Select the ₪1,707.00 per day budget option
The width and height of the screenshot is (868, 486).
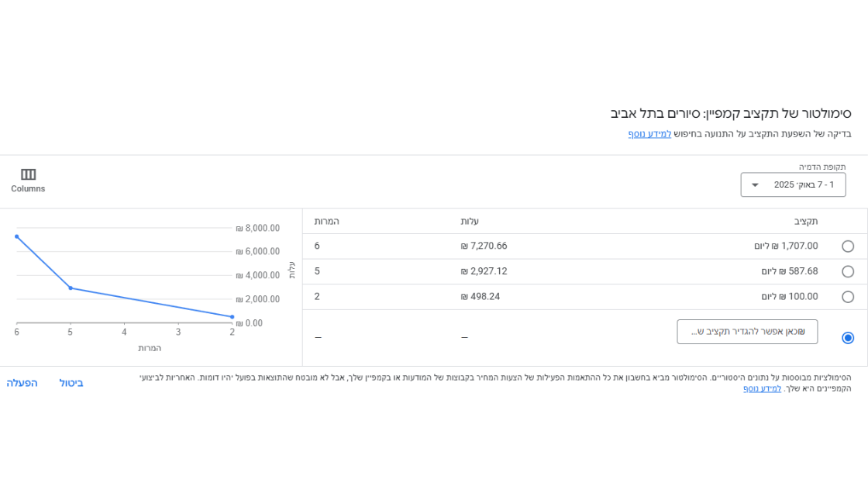pyautogui.click(x=848, y=246)
